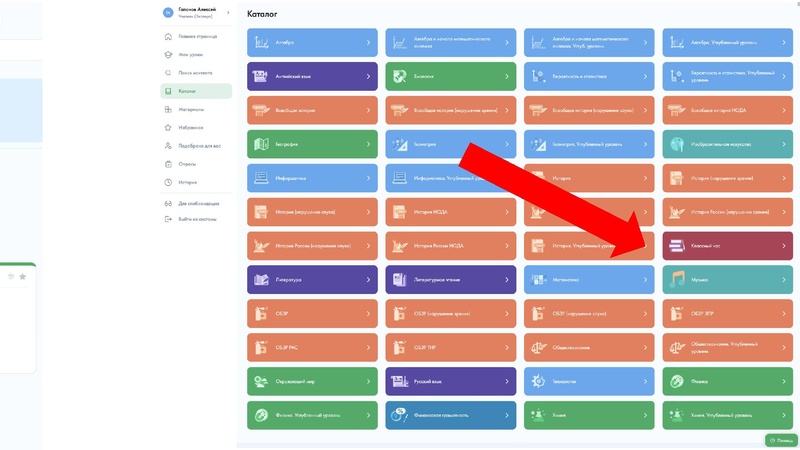Click the home icon for Главная страница
Viewport: 800px width, 450px height.
click(167, 36)
